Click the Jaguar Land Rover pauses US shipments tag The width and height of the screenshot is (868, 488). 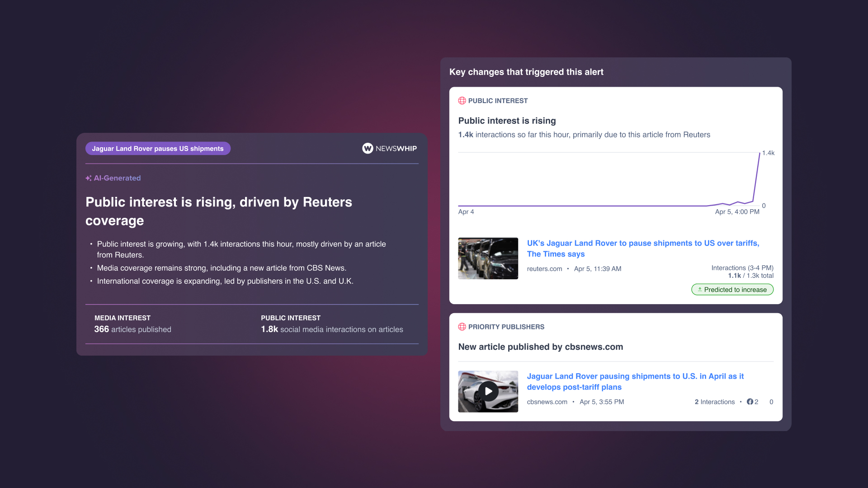158,149
